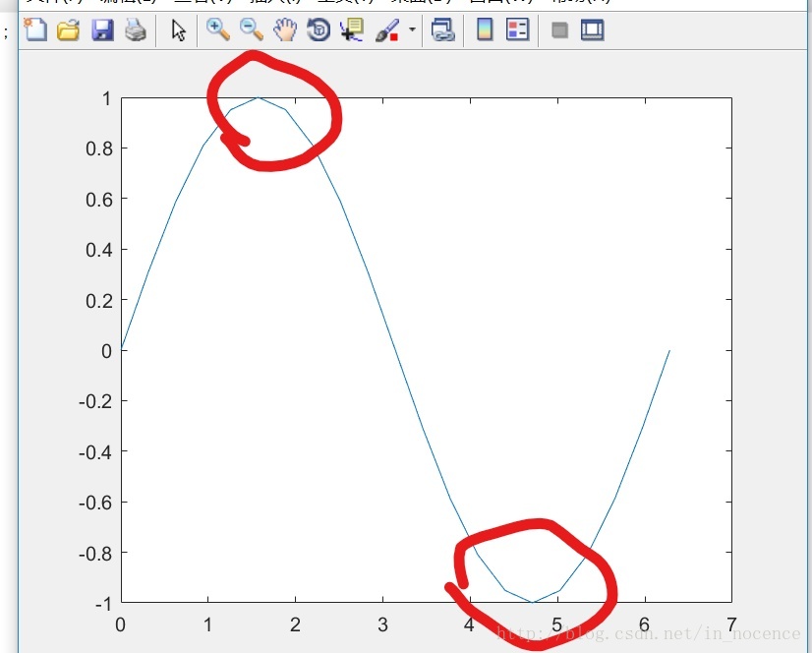
Task: Save the figure with the floppy disk icon
Action: tap(102, 30)
